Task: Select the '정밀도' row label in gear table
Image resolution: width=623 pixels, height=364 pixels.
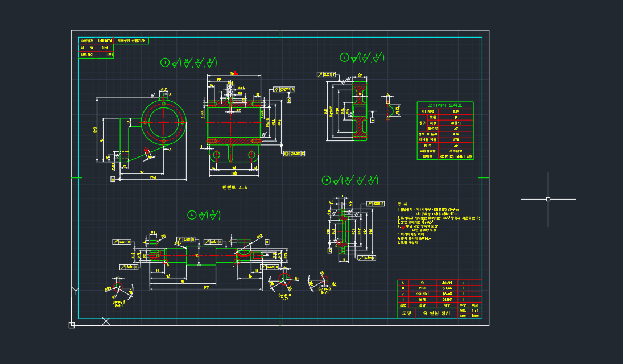Action: click(427, 156)
